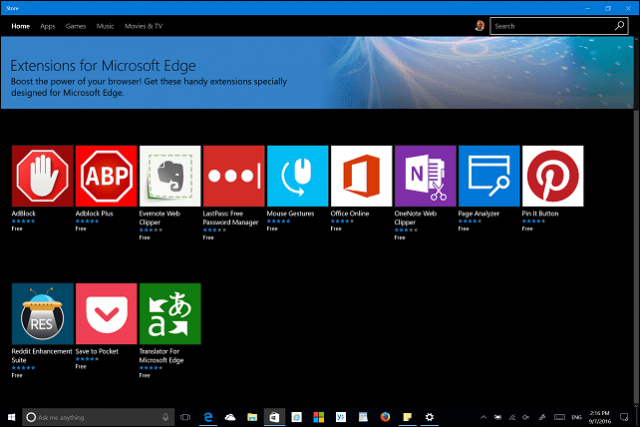Open the Office Online extension tile
The height and width of the screenshot is (427, 640).
(x=361, y=176)
